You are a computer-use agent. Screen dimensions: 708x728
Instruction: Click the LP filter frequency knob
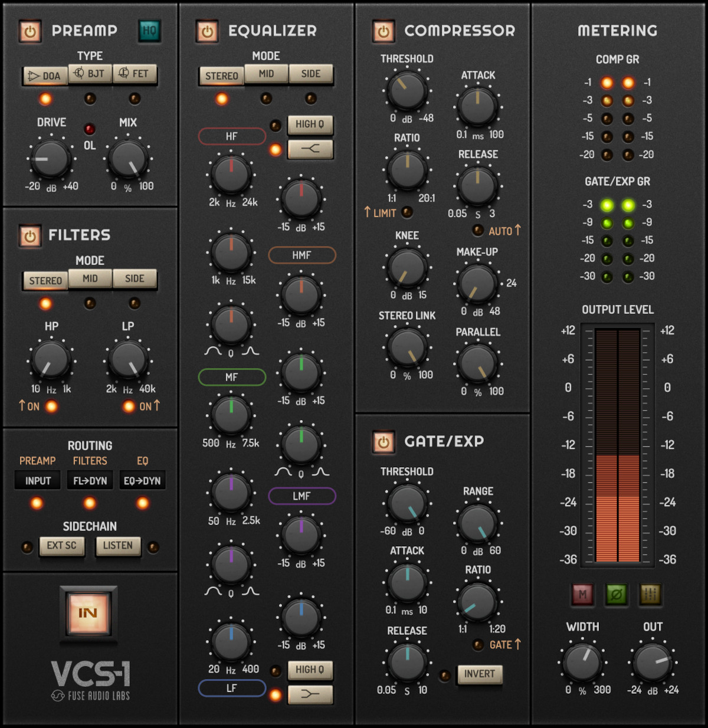(x=128, y=360)
